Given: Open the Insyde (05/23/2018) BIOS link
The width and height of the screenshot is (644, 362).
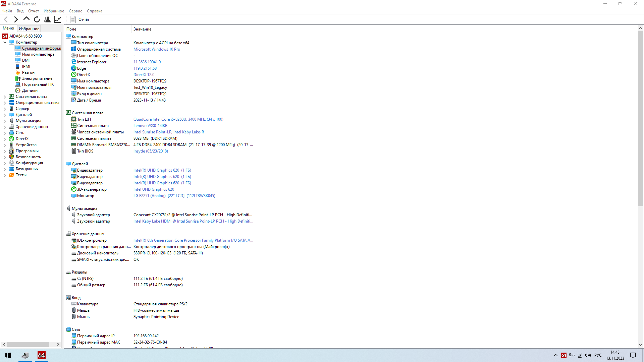Looking at the screenshot, I should 151,151.
